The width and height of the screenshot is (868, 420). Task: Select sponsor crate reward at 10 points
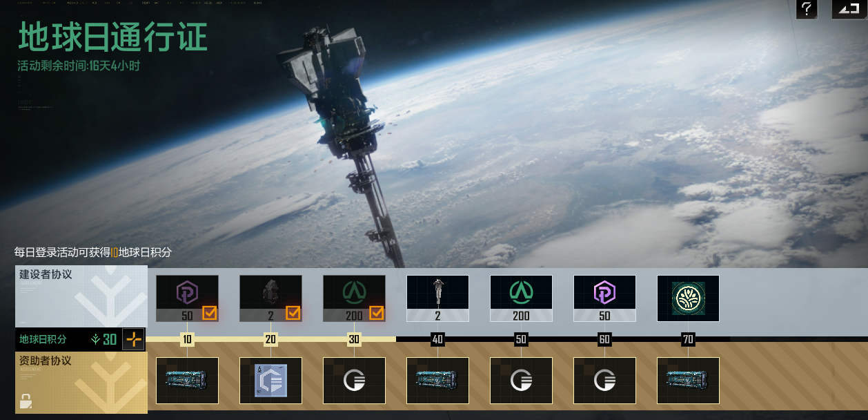[x=187, y=381]
